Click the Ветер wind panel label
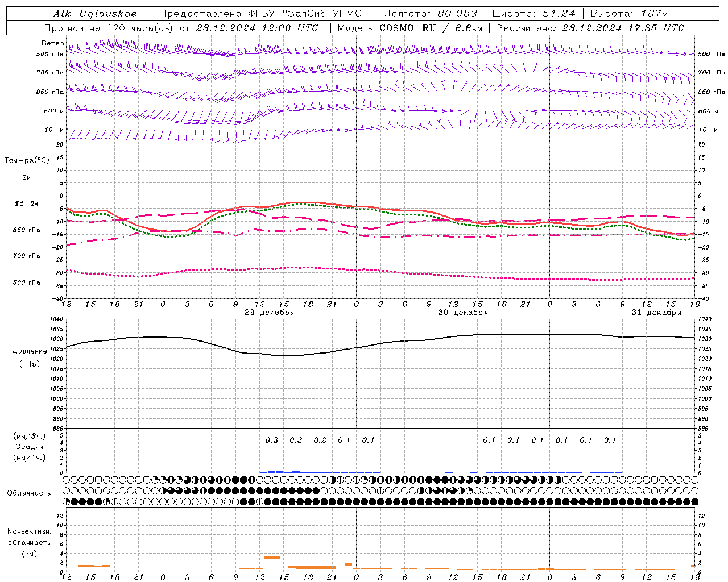Viewport: 728px width, 582px height. 52,43
